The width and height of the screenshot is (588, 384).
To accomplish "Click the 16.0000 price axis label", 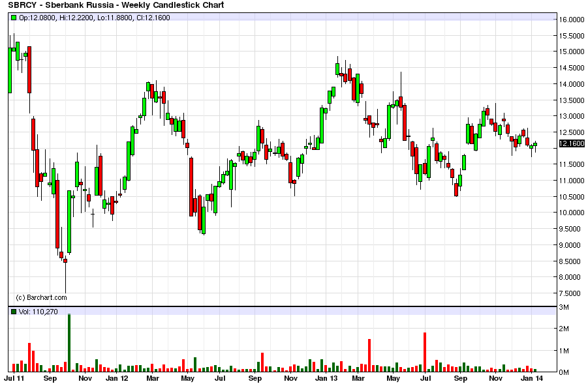I will click(572, 20).
